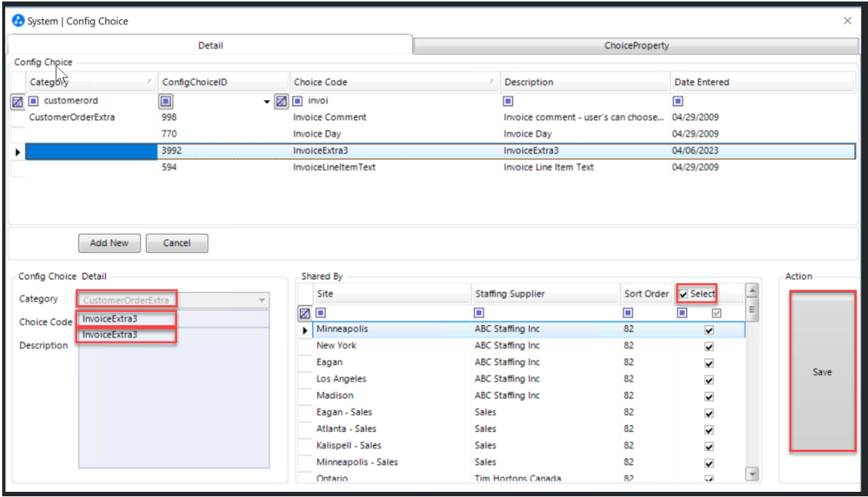This screenshot has height=497, width=868.
Task: Uncheck the Los Angeles row checkbox
Action: click(709, 380)
